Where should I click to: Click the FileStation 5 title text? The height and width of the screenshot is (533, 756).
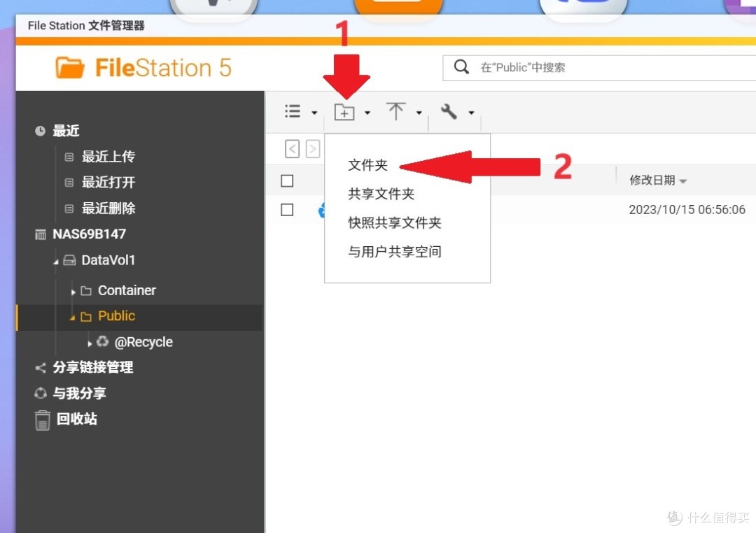163,67
